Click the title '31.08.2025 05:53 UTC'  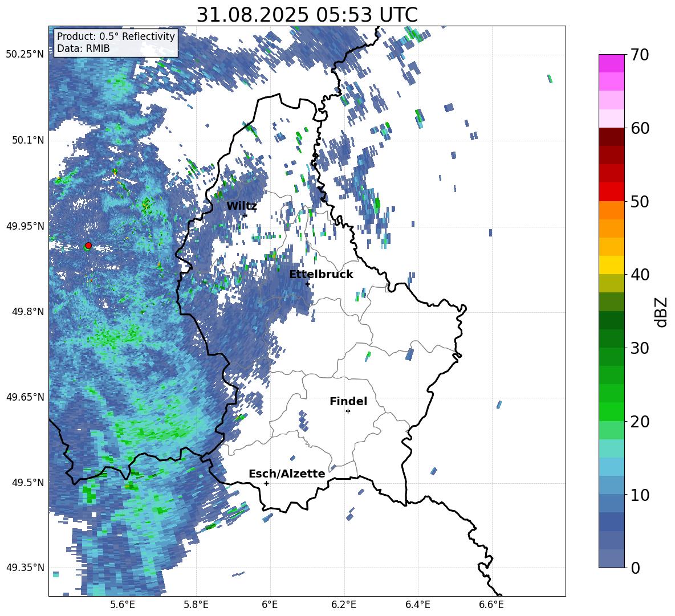point(307,15)
